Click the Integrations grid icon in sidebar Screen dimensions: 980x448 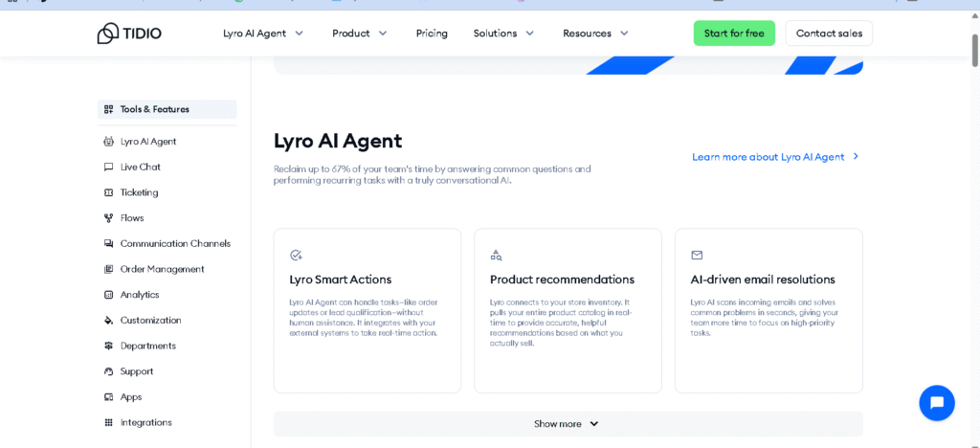[108, 422]
